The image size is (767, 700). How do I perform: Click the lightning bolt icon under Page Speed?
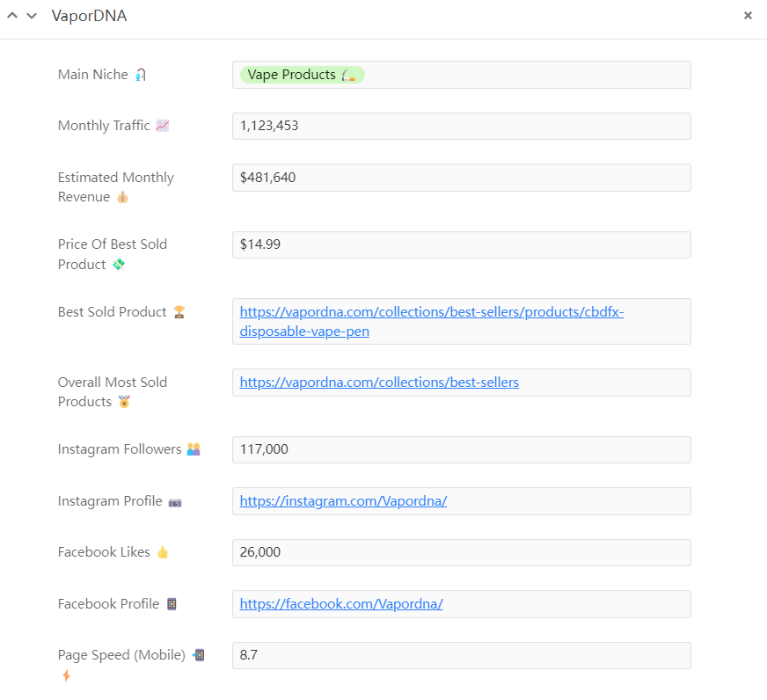[66, 675]
